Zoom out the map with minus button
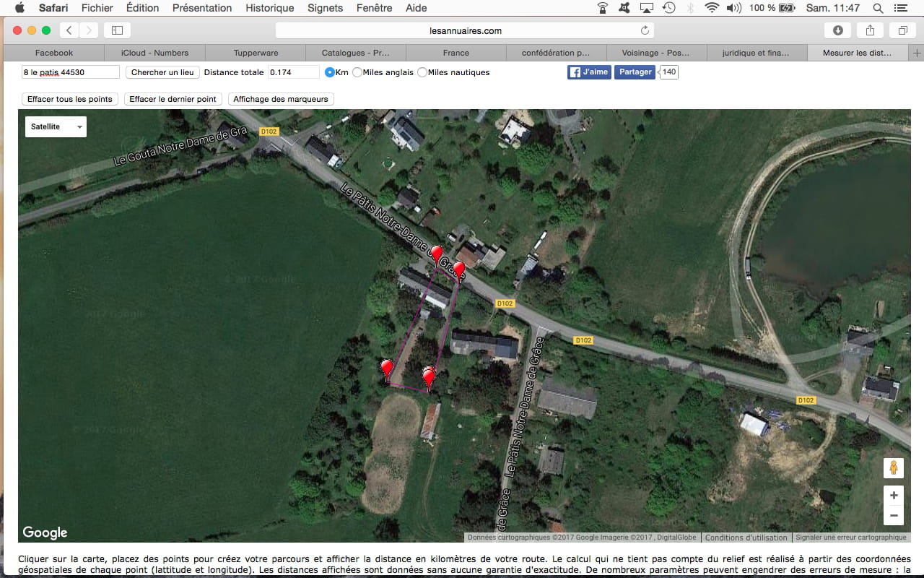Screen dimensions: 924x578 point(894,516)
